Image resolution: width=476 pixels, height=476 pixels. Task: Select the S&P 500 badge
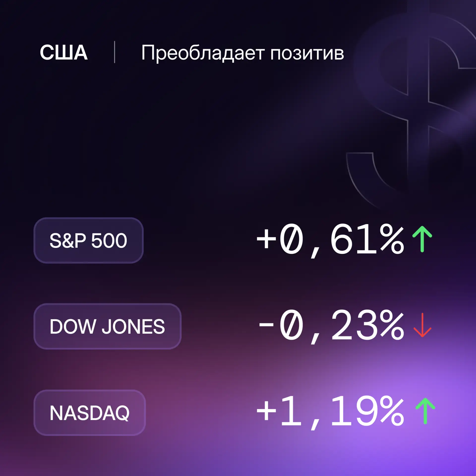coord(89,240)
